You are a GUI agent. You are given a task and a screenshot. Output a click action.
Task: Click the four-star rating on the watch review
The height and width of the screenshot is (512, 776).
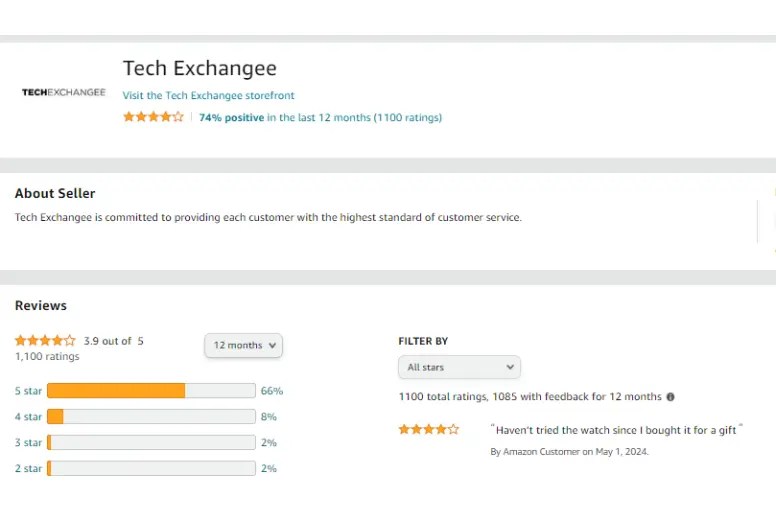click(428, 430)
